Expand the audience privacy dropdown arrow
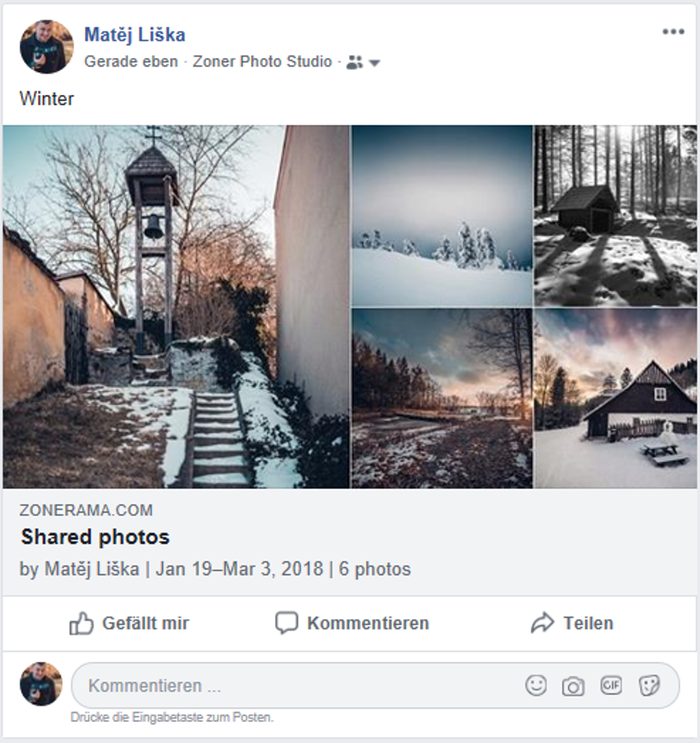 374,63
